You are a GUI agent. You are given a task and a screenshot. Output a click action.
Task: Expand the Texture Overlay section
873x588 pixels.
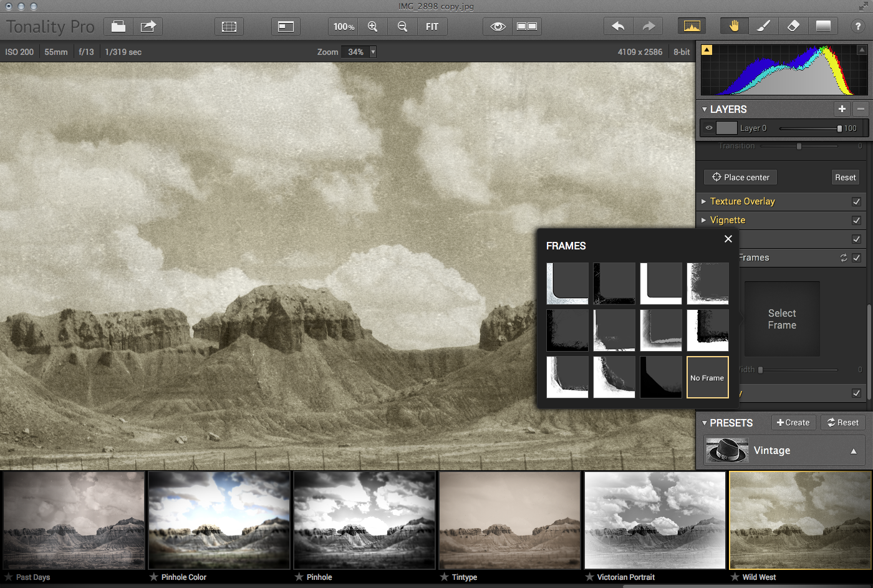coord(704,201)
